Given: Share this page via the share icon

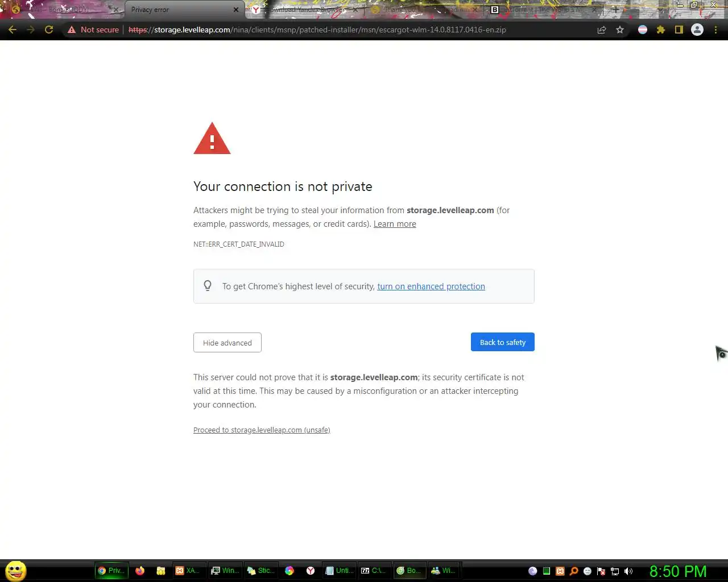Looking at the screenshot, I should click(602, 30).
